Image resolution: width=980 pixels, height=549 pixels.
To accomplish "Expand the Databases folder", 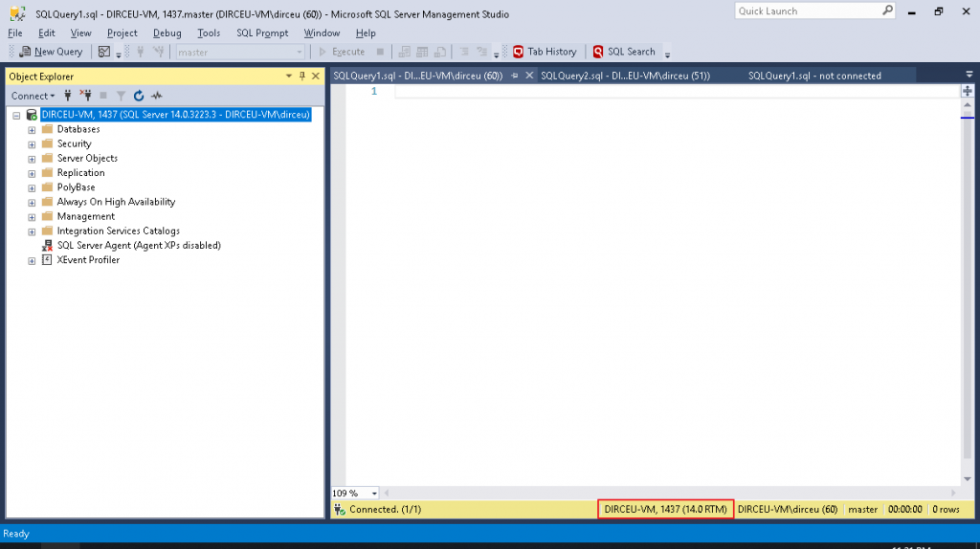I will 32,130.
